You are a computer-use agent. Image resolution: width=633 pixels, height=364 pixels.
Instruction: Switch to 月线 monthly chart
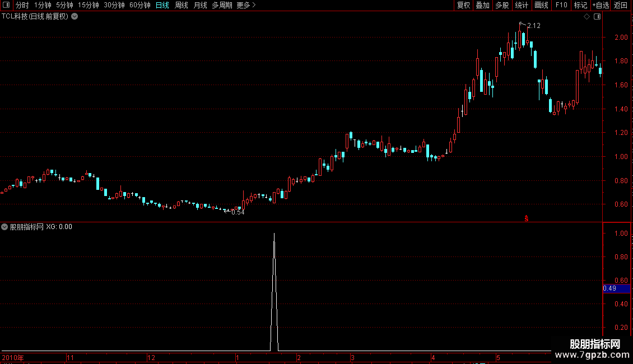(x=200, y=5)
